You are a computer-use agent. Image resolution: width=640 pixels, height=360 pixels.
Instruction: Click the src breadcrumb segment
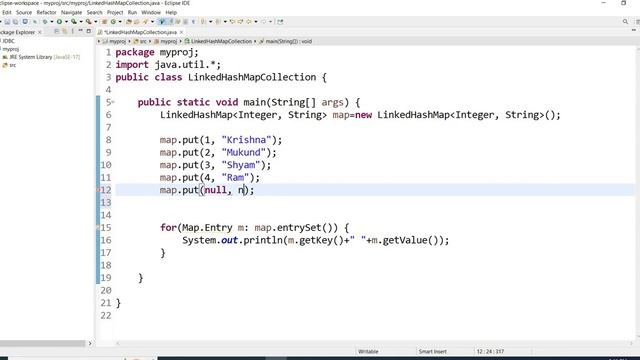tap(140, 41)
